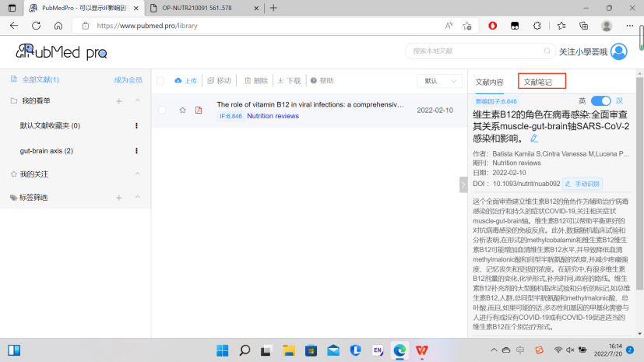Screen dimensions: 644x362
Task: Click the Download (下载) toolbar button
Action: point(289,81)
